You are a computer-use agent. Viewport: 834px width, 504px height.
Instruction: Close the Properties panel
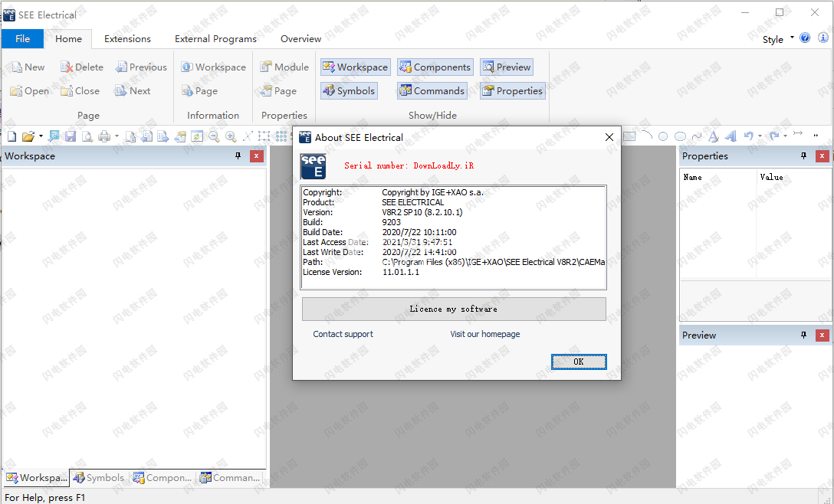(x=822, y=155)
